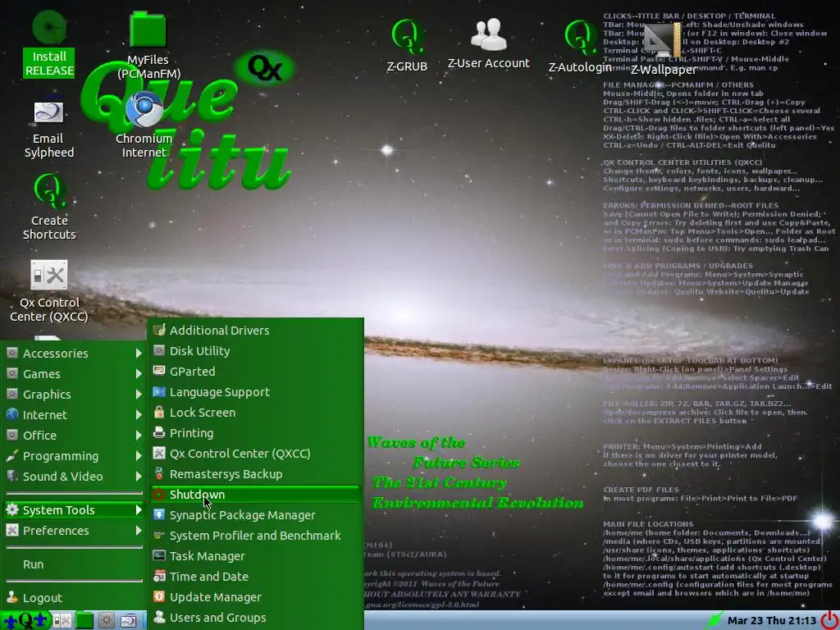Expand the System Tools submenu arrow

pyautogui.click(x=139, y=510)
